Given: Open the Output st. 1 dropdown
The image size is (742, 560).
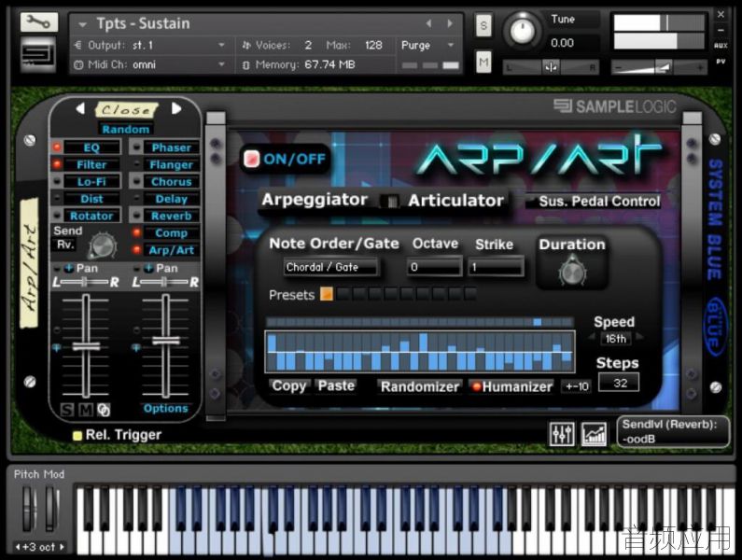Looking at the screenshot, I should coord(149,45).
